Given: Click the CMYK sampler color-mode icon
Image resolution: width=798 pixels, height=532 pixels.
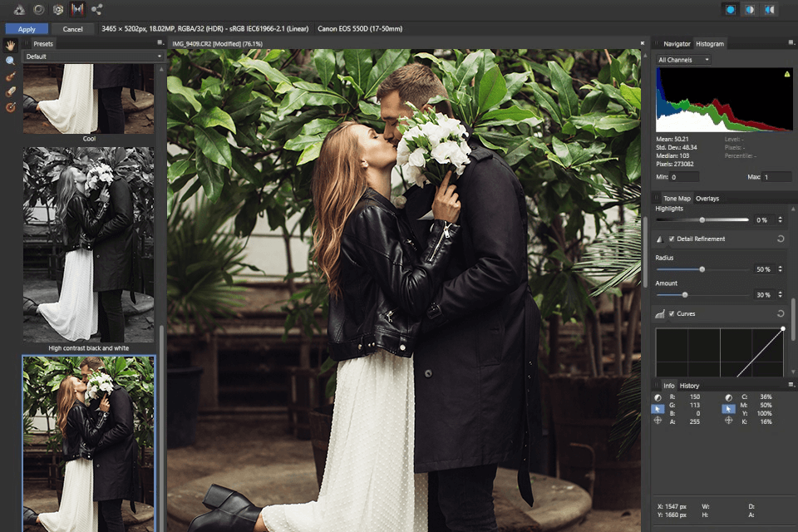Looking at the screenshot, I should click(728, 397).
